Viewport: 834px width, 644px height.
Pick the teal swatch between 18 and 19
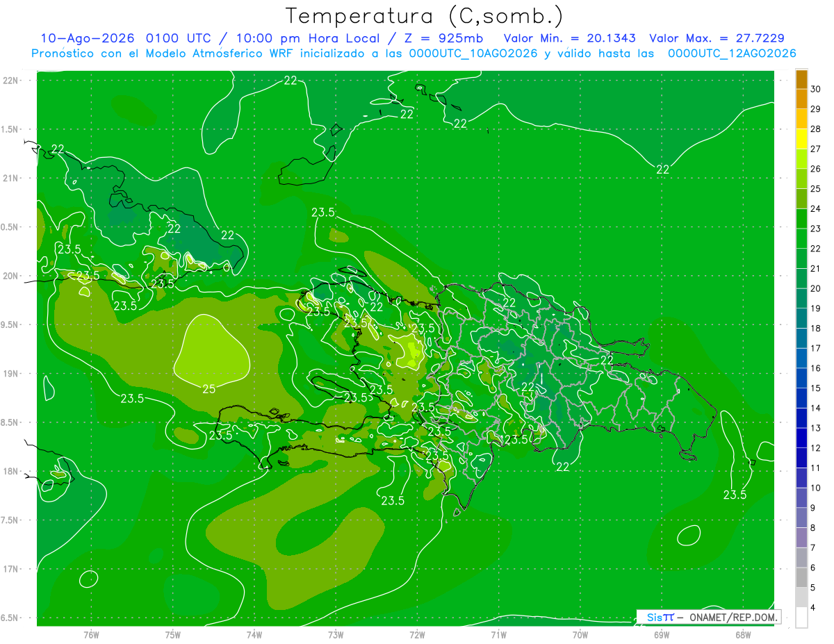pos(801,319)
